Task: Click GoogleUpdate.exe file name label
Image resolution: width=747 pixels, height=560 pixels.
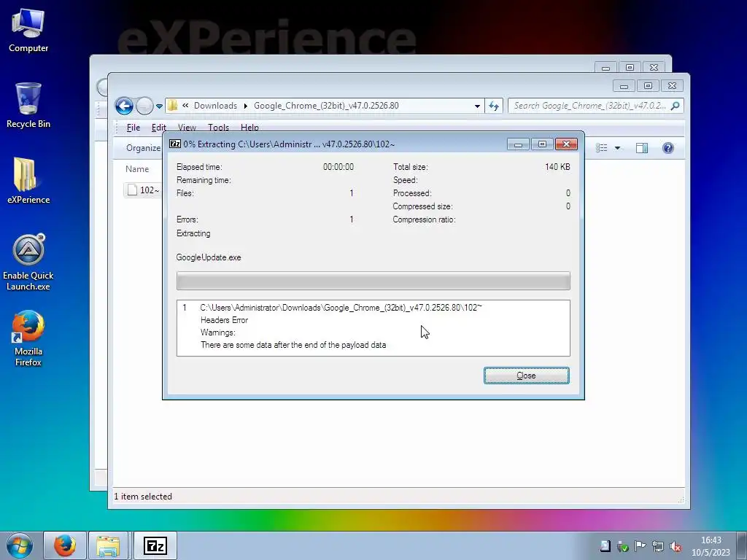Action: tap(209, 257)
